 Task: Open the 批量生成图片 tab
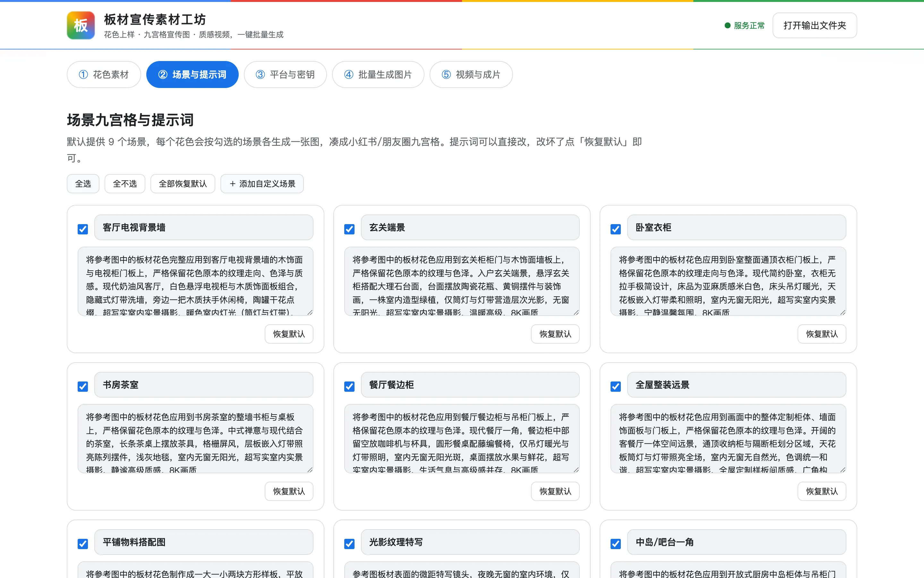click(x=378, y=74)
